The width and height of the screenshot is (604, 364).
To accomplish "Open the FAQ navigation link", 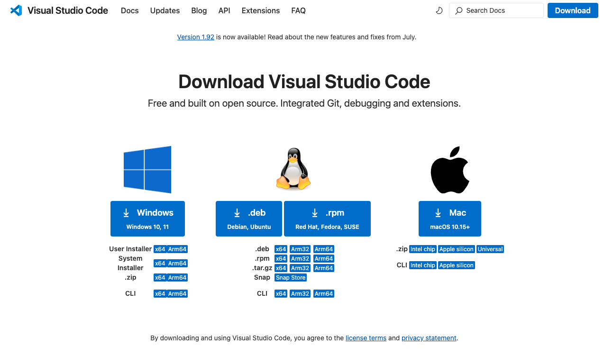I will (x=298, y=10).
